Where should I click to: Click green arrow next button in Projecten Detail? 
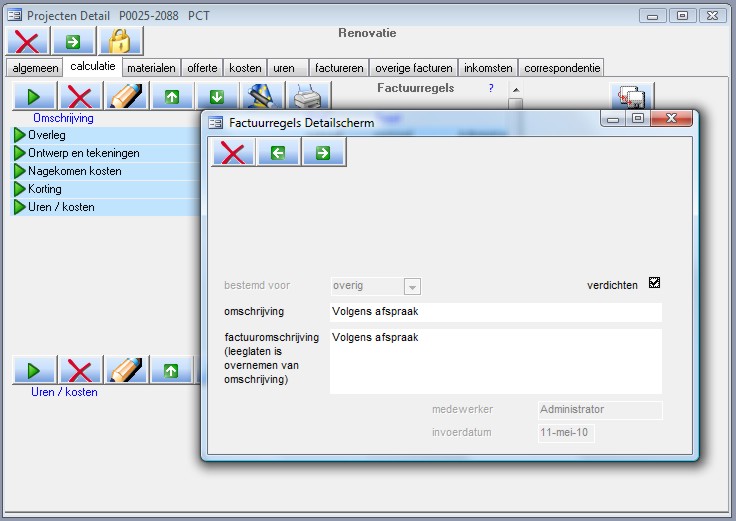(73, 41)
